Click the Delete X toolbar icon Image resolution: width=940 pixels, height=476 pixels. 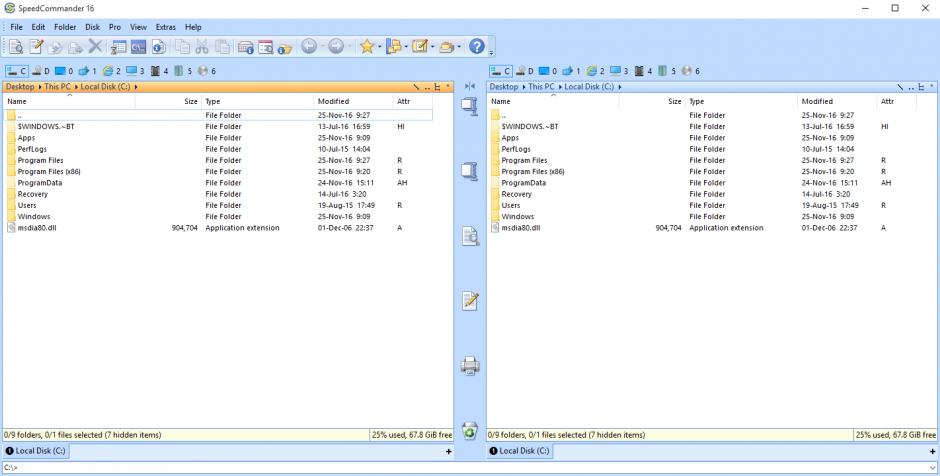click(95, 46)
